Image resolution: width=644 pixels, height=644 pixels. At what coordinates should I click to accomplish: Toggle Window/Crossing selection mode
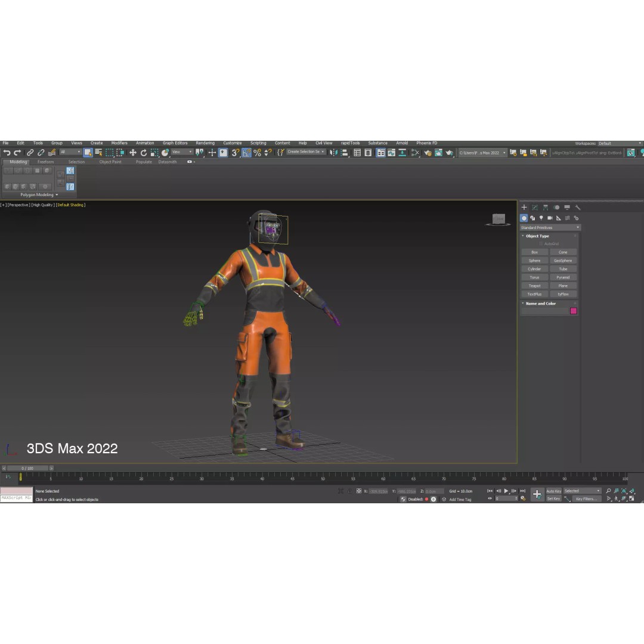tap(120, 153)
